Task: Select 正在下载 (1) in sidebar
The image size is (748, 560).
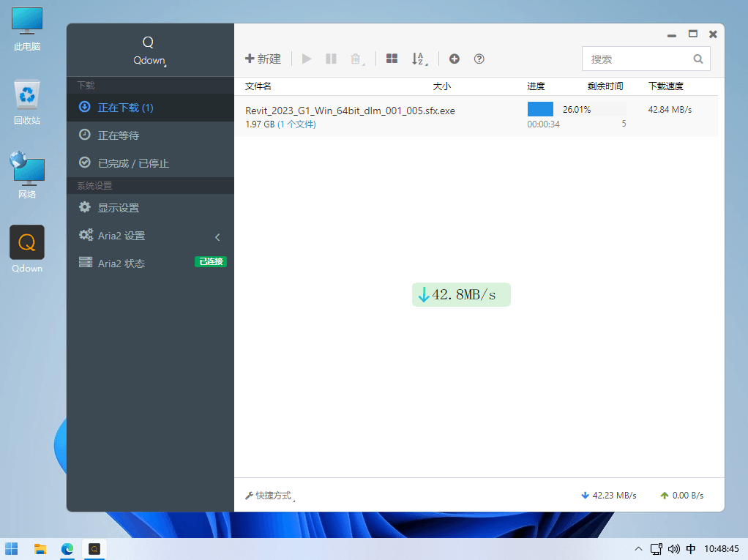Action: pyautogui.click(x=150, y=108)
